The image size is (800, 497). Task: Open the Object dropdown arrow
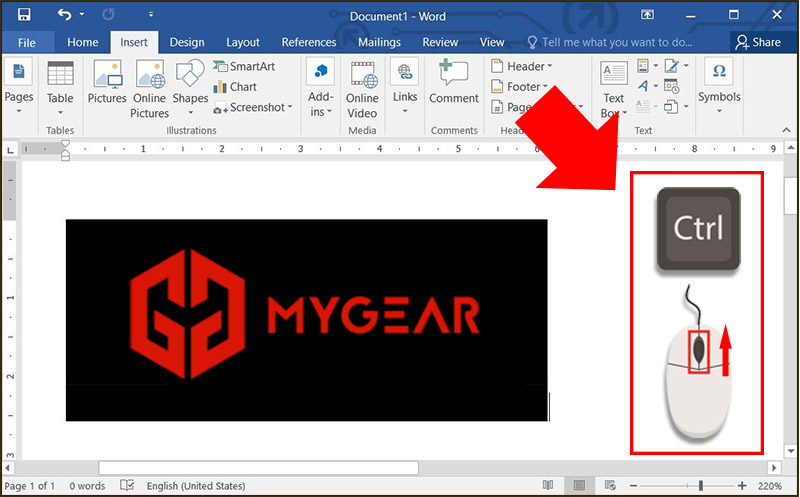pyautogui.click(x=686, y=107)
